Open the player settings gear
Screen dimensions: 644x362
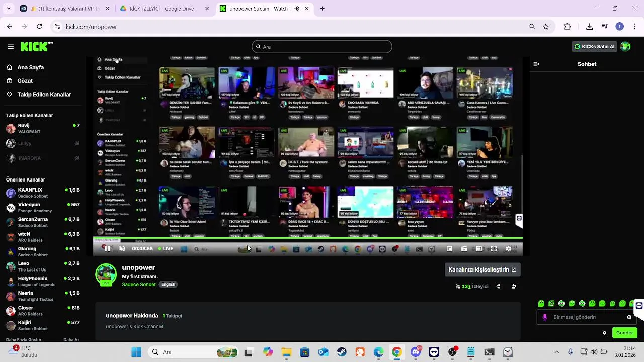[508, 249]
